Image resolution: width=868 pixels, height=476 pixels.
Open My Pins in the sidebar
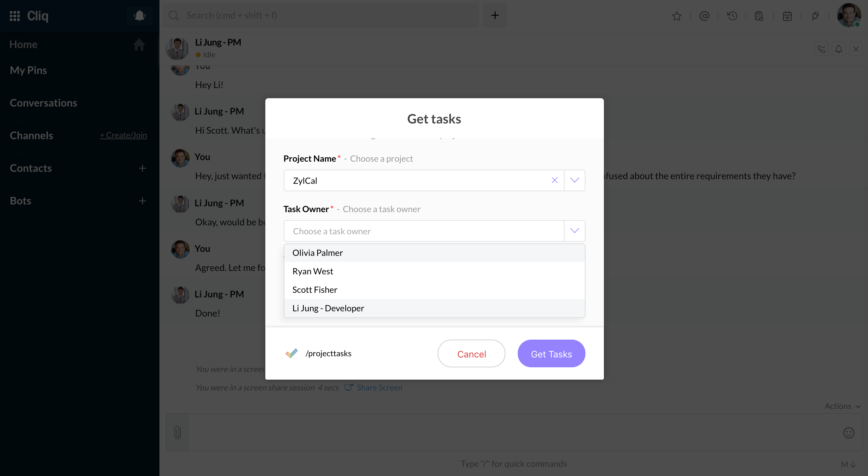(28, 70)
